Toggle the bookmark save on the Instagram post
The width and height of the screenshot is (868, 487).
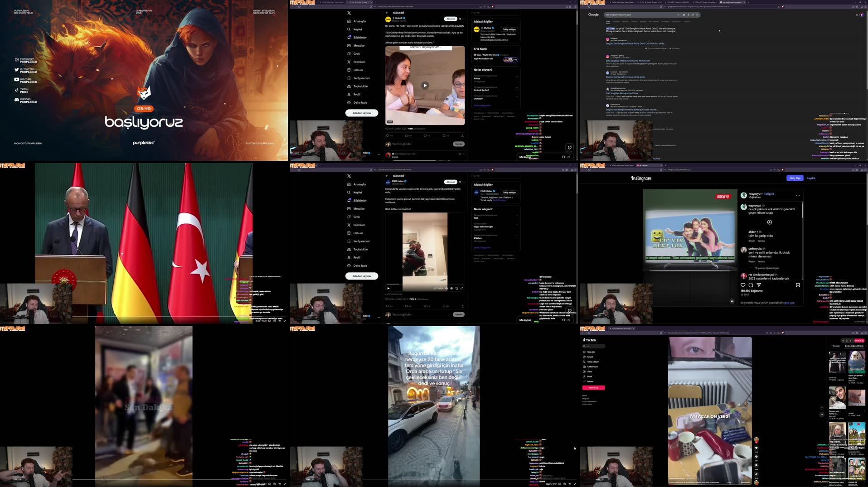[x=798, y=285]
